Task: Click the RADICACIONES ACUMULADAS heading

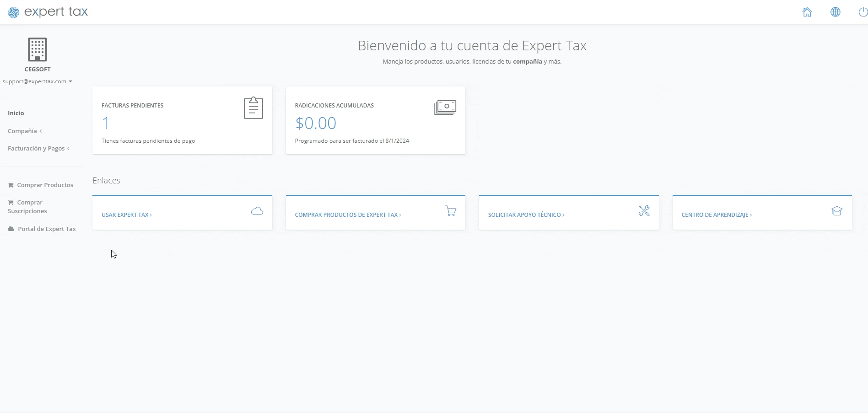Action: [x=334, y=106]
